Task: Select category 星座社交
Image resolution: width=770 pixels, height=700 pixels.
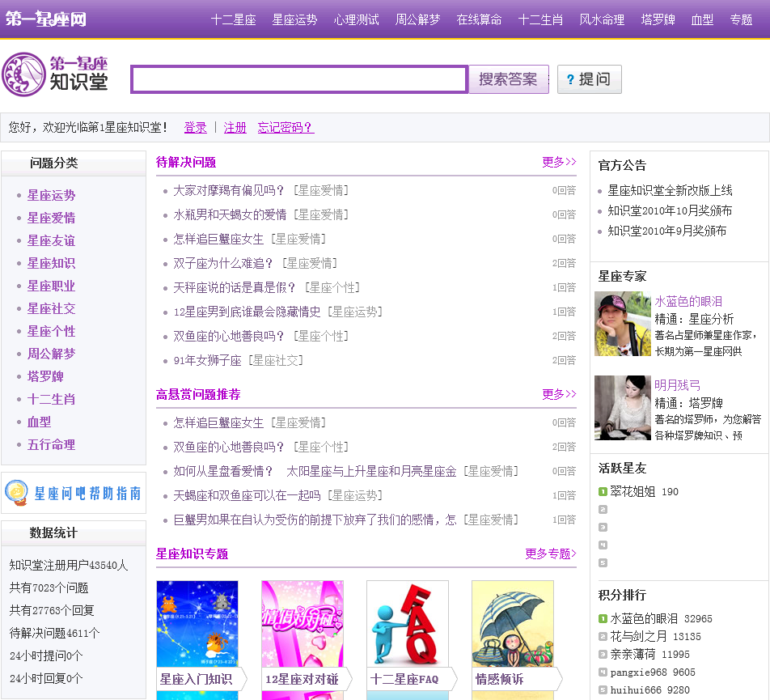Action: [51, 308]
